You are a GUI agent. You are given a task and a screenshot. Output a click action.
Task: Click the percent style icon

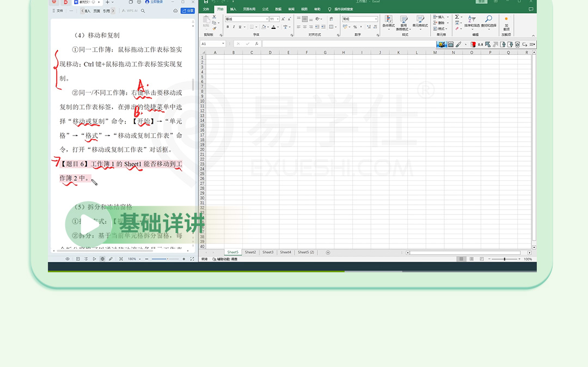click(x=355, y=27)
